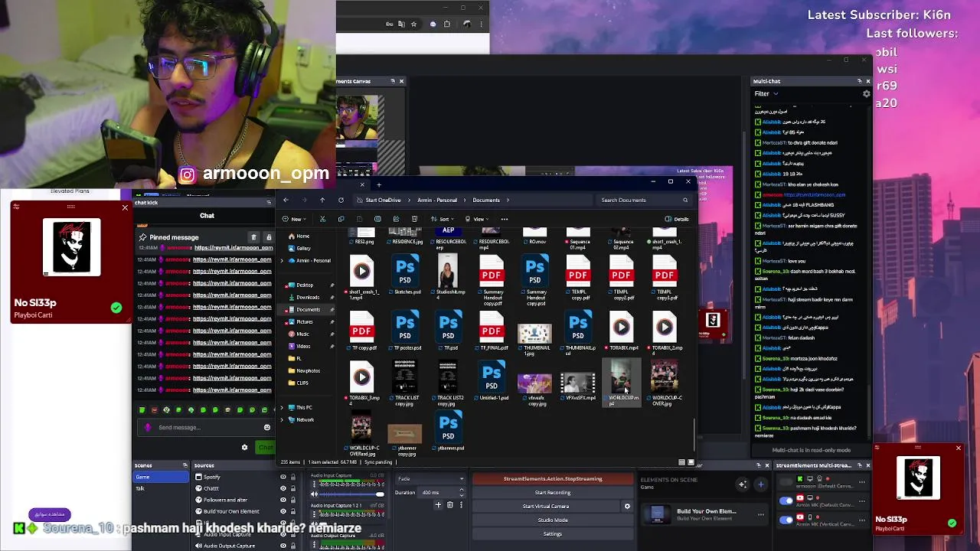Click the Start Virtual Camera button
980x551 pixels.
pos(546,507)
